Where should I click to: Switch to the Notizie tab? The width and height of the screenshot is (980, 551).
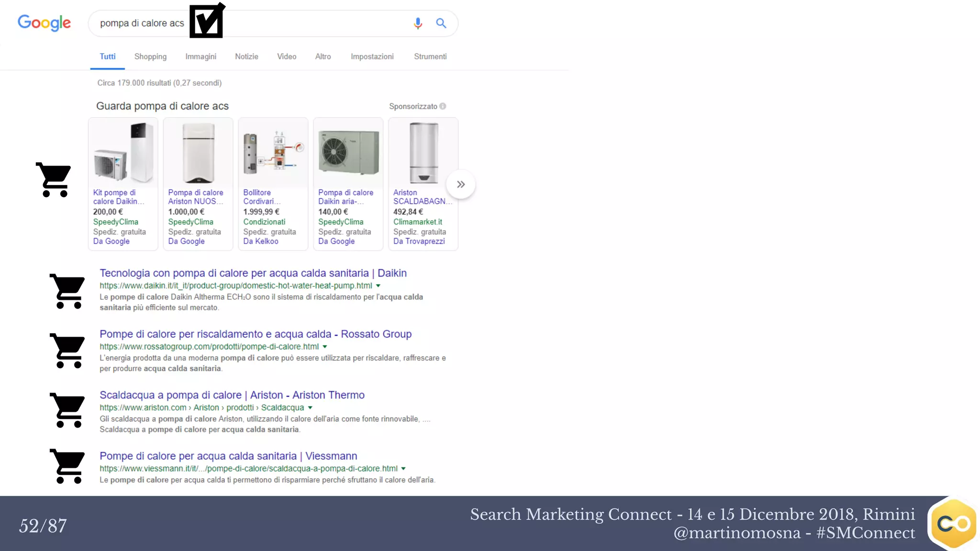pyautogui.click(x=246, y=56)
